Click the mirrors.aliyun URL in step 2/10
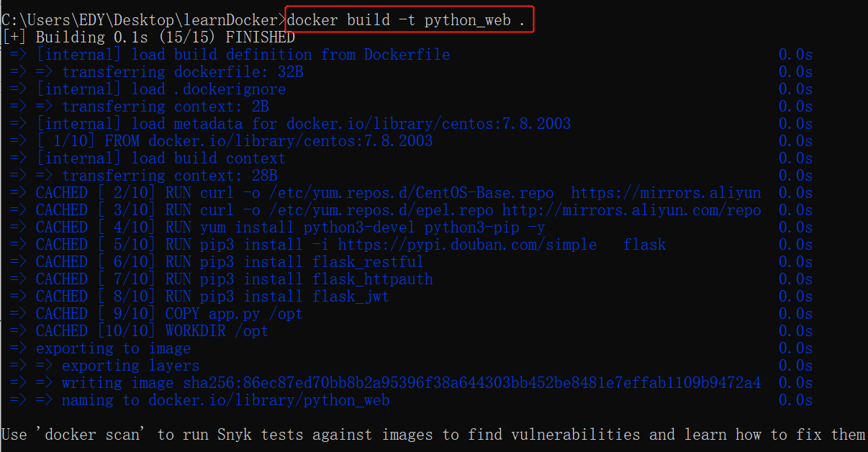 coord(666,193)
